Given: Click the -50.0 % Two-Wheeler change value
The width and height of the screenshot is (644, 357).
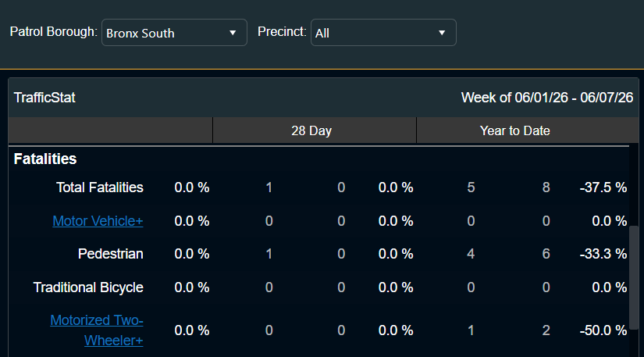Looking at the screenshot, I should pos(603,330).
